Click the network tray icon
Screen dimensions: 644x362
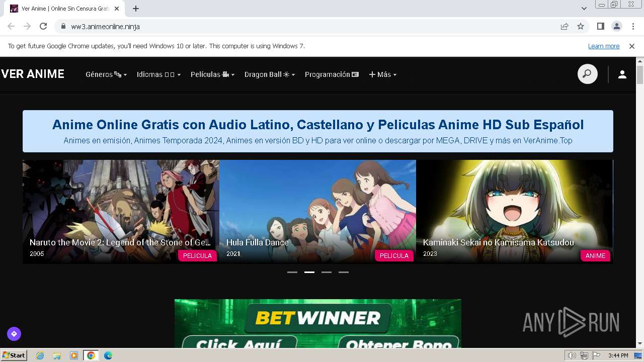click(x=584, y=355)
